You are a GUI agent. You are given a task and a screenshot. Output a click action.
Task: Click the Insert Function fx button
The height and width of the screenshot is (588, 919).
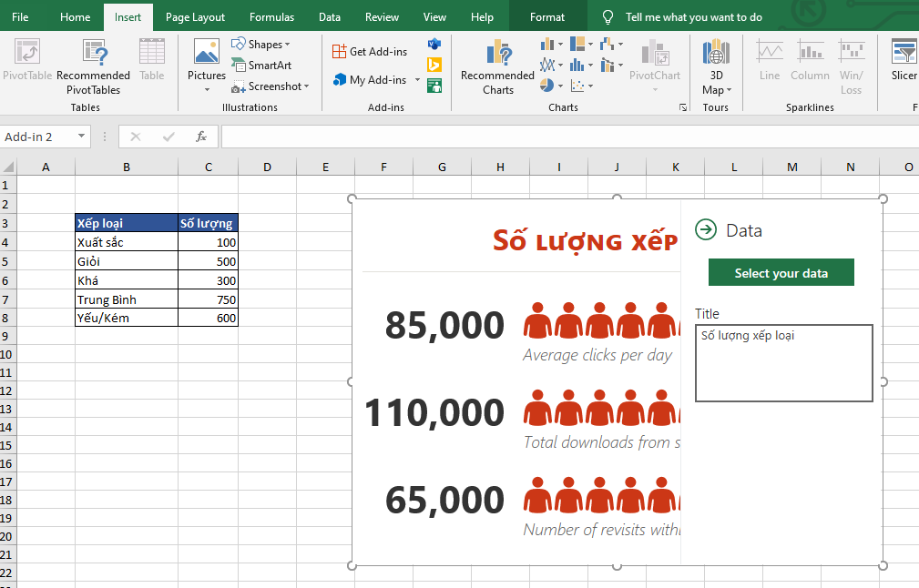pos(201,137)
